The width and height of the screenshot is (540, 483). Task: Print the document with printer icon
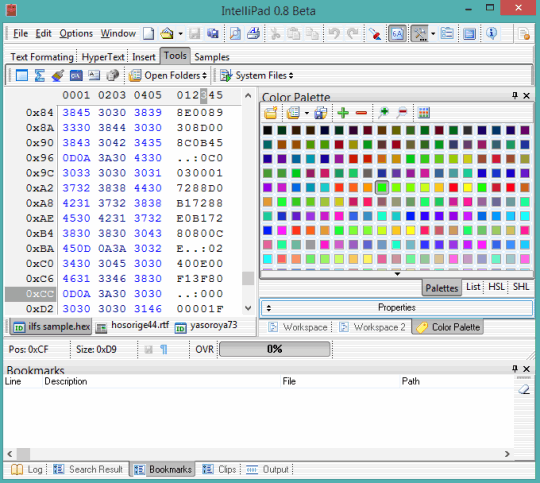point(254,34)
